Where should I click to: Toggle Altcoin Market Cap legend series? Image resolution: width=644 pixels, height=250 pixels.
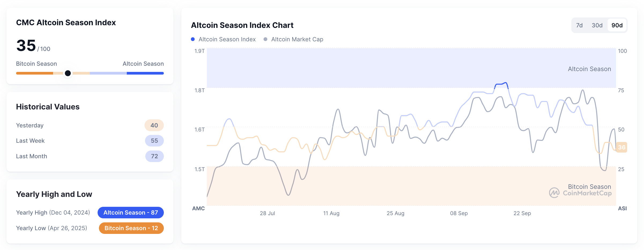pyautogui.click(x=297, y=39)
